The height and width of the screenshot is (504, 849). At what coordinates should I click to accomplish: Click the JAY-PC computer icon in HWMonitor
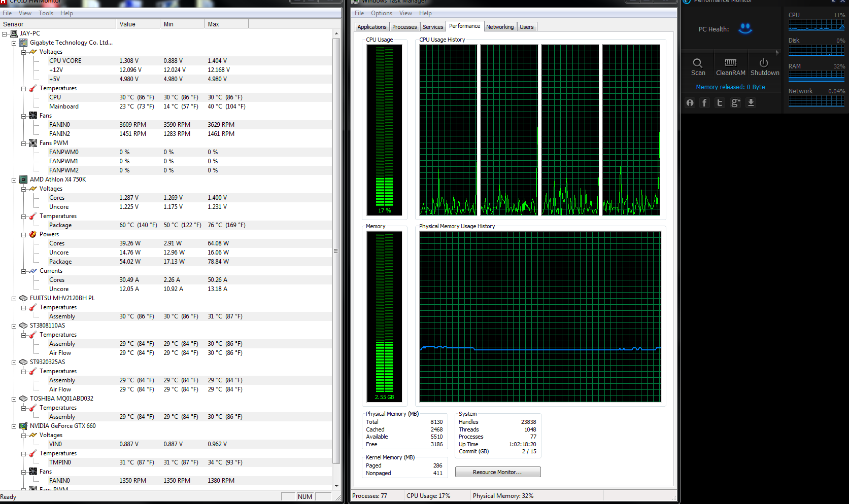click(x=14, y=33)
